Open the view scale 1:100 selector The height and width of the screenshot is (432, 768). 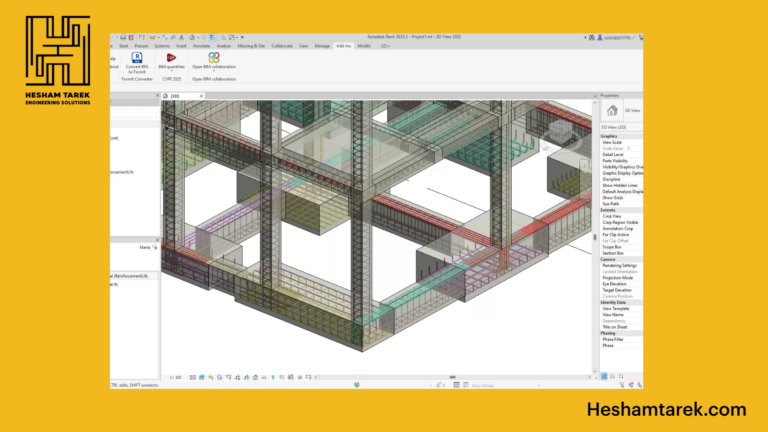pyautogui.click(x=175, y=377)
